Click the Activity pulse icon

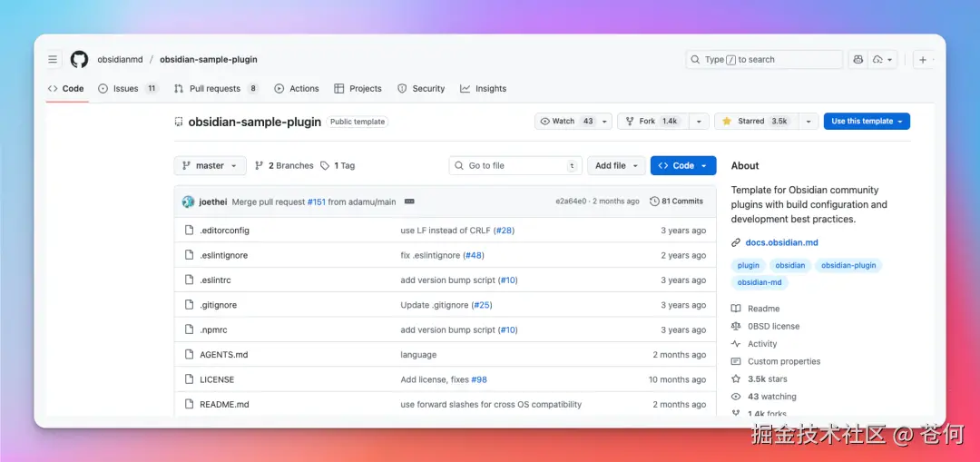(736, 343)
